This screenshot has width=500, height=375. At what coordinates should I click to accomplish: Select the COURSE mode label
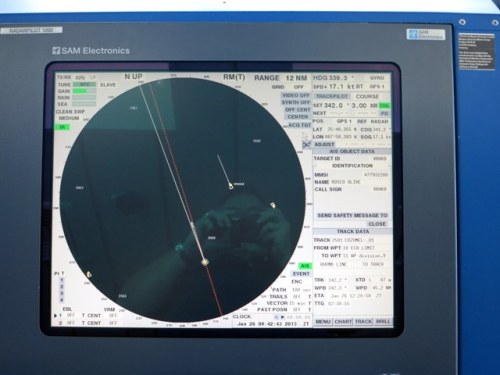(367, 96)
